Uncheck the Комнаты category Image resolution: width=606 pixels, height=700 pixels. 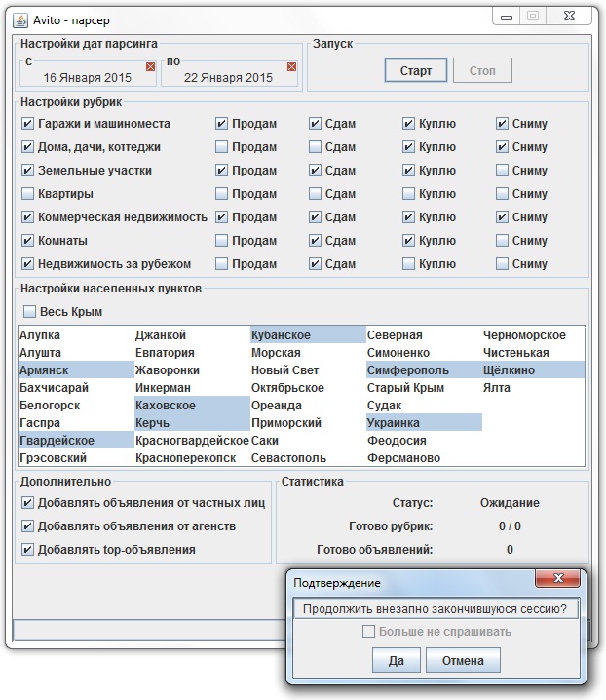[27, 241]
